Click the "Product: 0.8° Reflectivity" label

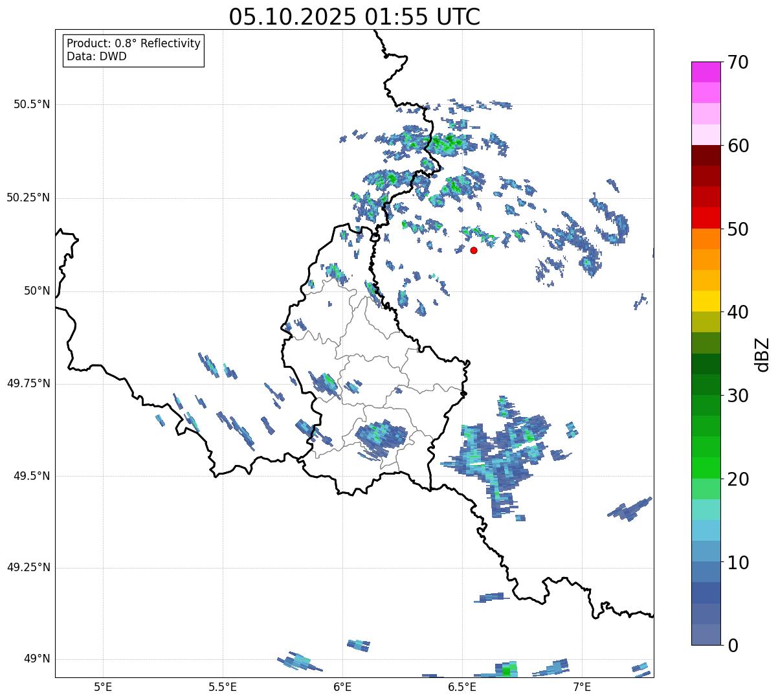click(x=134, y=43)
